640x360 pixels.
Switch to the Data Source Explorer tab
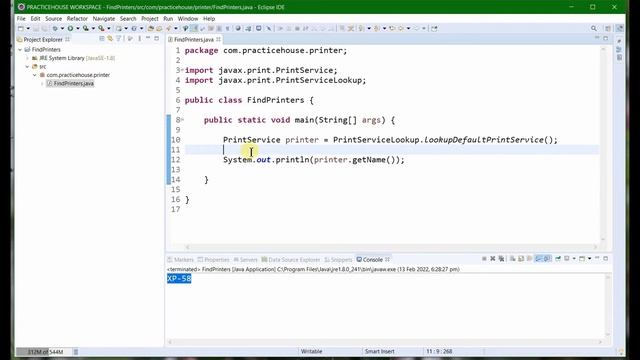pyautogui.click(x=291, y=260)
